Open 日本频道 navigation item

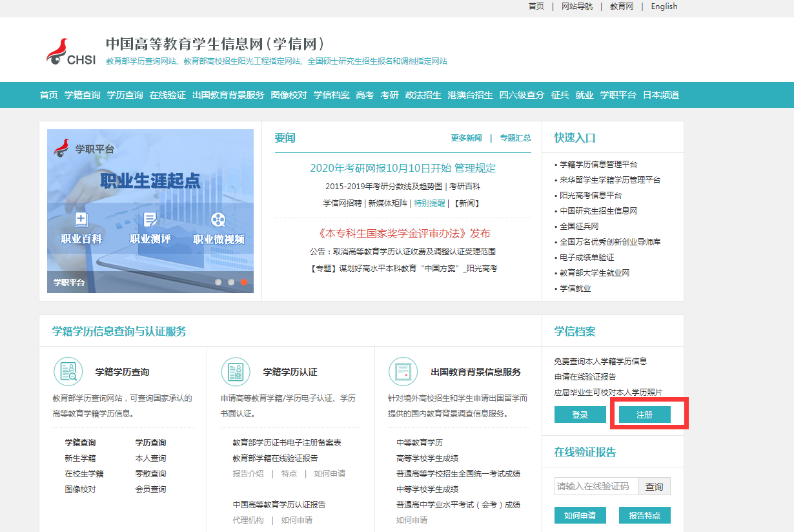(x=661, y=95)
